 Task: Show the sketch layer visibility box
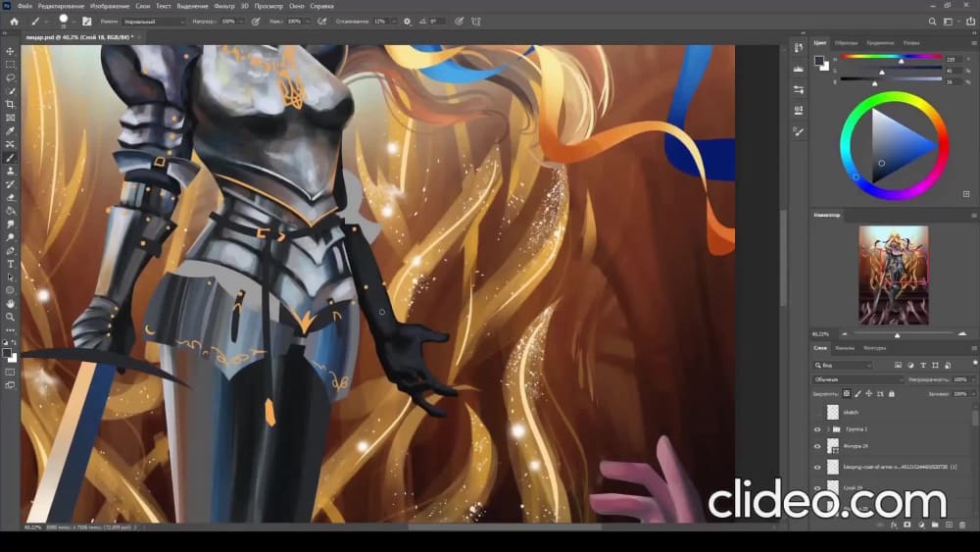click(x=817, y=412)
